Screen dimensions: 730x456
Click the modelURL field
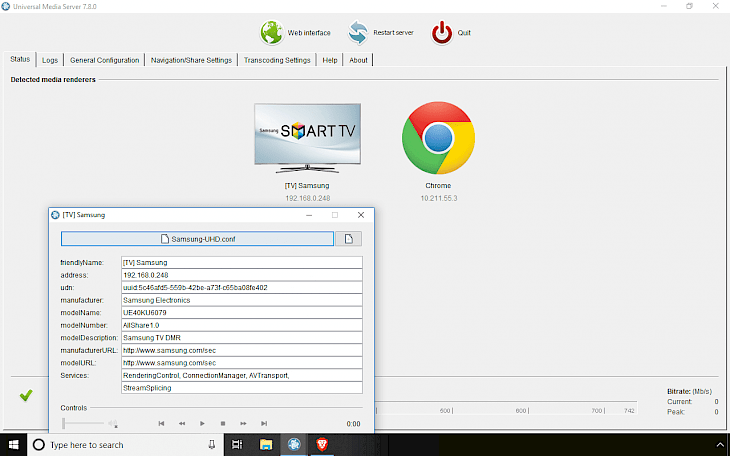pos(242,363)
